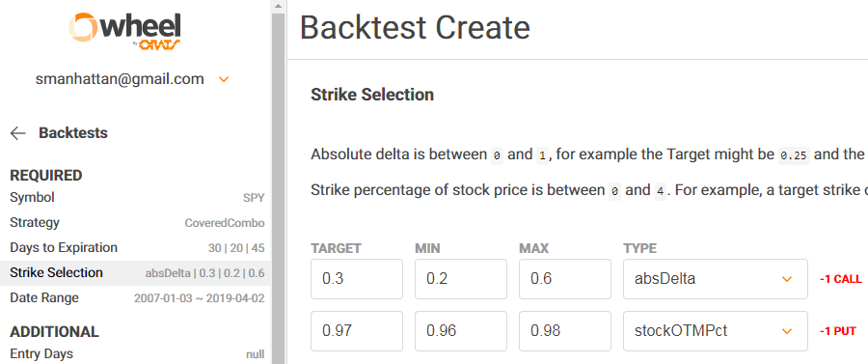
Task: Select the Symbol SPY sidebar item
Action: tap(135, 197)
